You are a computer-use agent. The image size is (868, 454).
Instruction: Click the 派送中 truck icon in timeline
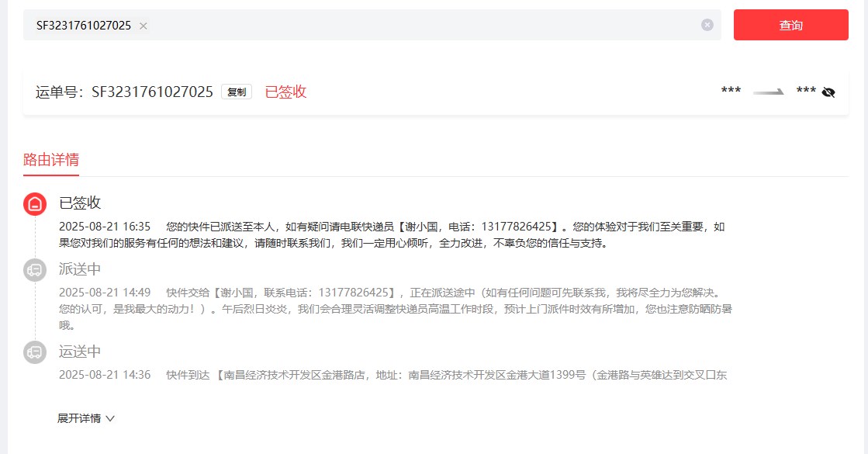click(x=35, y=270)
